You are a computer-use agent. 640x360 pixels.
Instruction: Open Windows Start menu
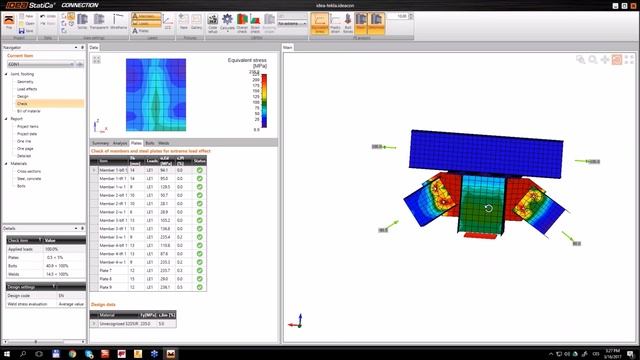(7, 353)
